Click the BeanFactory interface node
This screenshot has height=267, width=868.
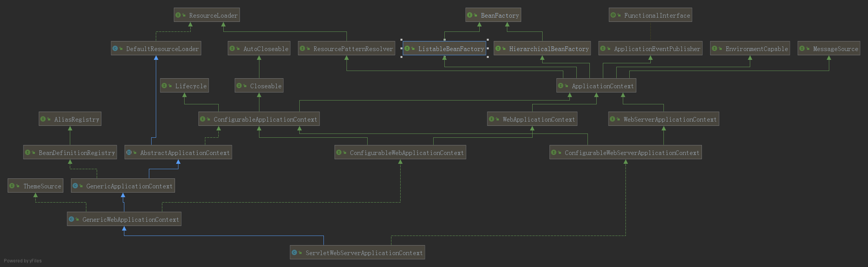pos(493,15)
